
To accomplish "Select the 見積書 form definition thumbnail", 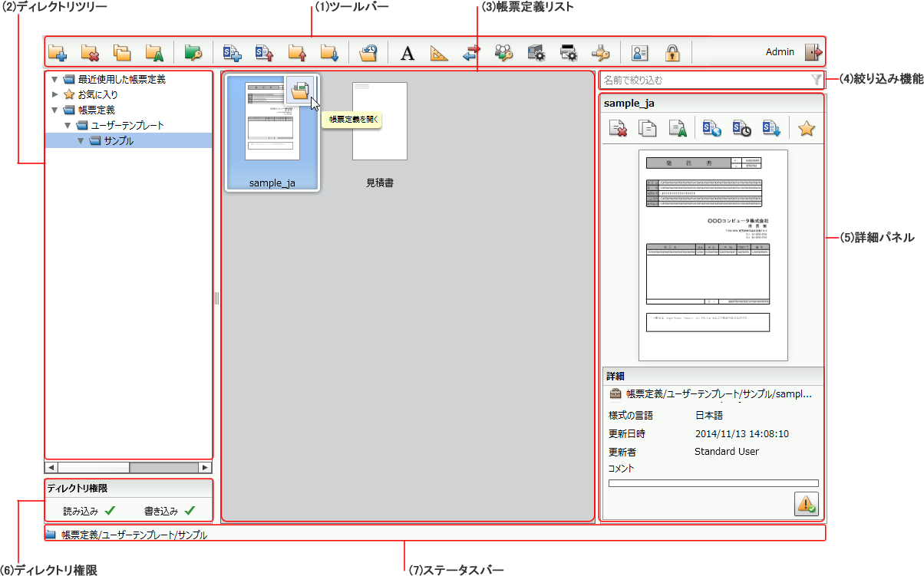I will click(x=380, y=121).
